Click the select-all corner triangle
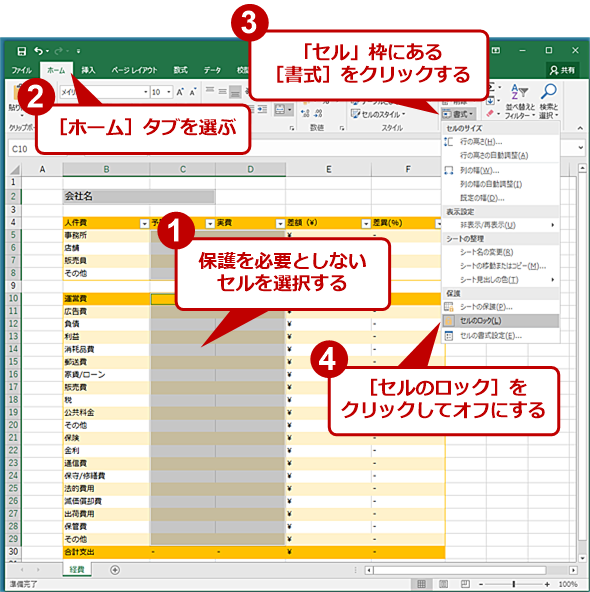 point(14,169)
